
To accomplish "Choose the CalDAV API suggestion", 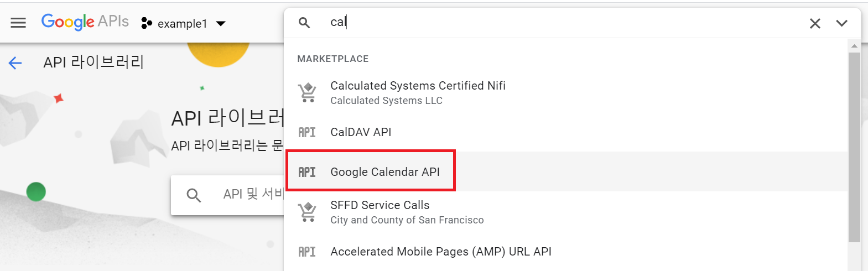I will [566, 132].
